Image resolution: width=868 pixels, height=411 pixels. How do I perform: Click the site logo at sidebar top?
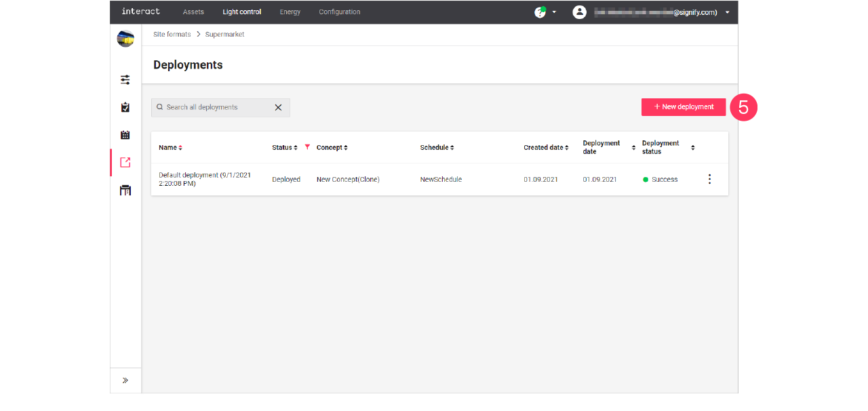(125, 39)
